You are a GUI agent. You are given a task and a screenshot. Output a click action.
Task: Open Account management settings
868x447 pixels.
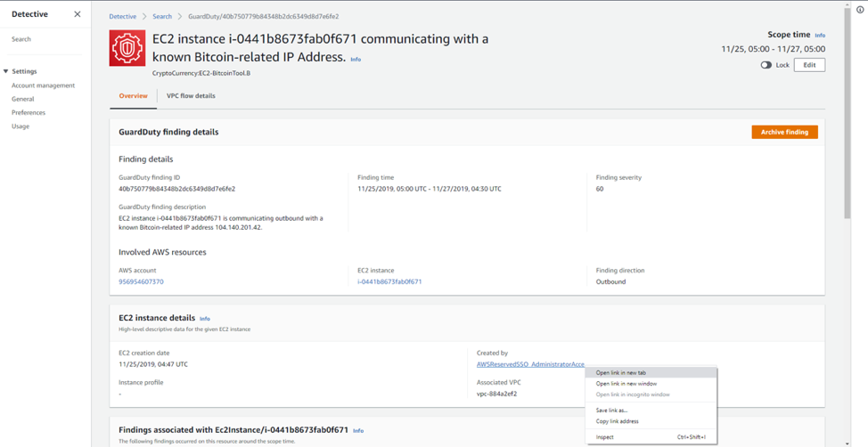point(43,85)
